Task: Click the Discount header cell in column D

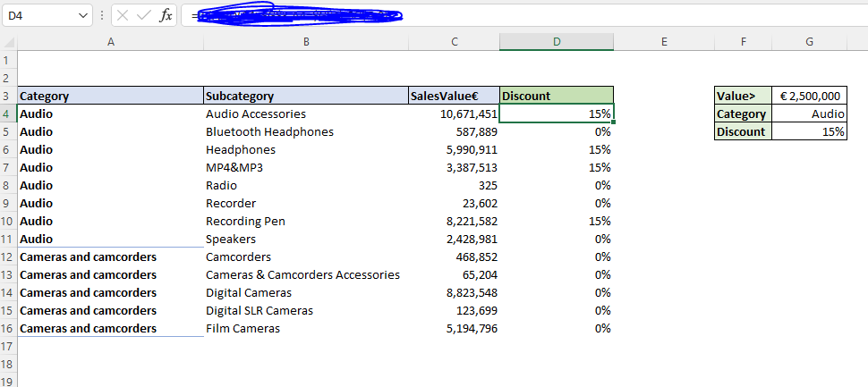Action: (557, 96)
